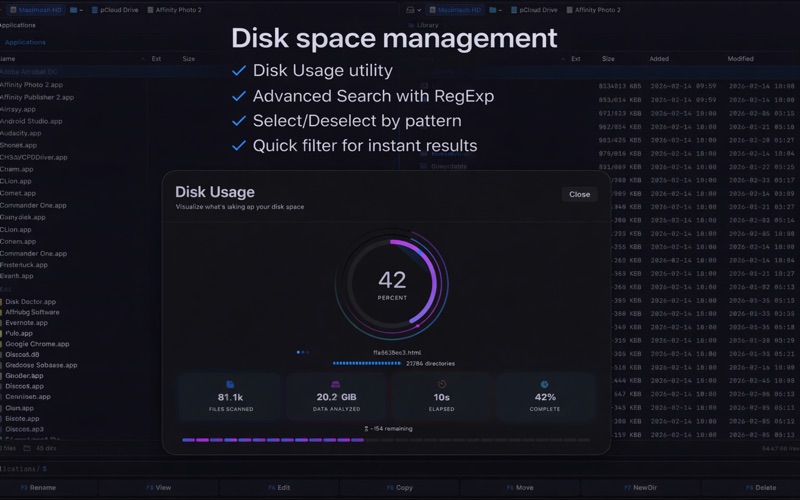The height and width of the screenshot is (500, 800).
Task: Click the dotted blue directories progress bar
Action: 367,363
